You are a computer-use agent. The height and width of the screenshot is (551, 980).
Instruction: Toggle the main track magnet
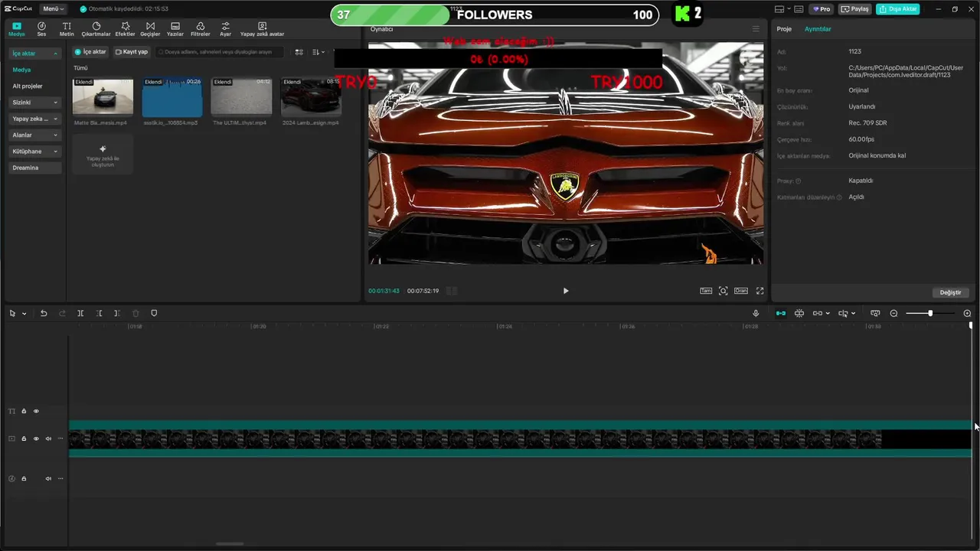tap(781, 313)
